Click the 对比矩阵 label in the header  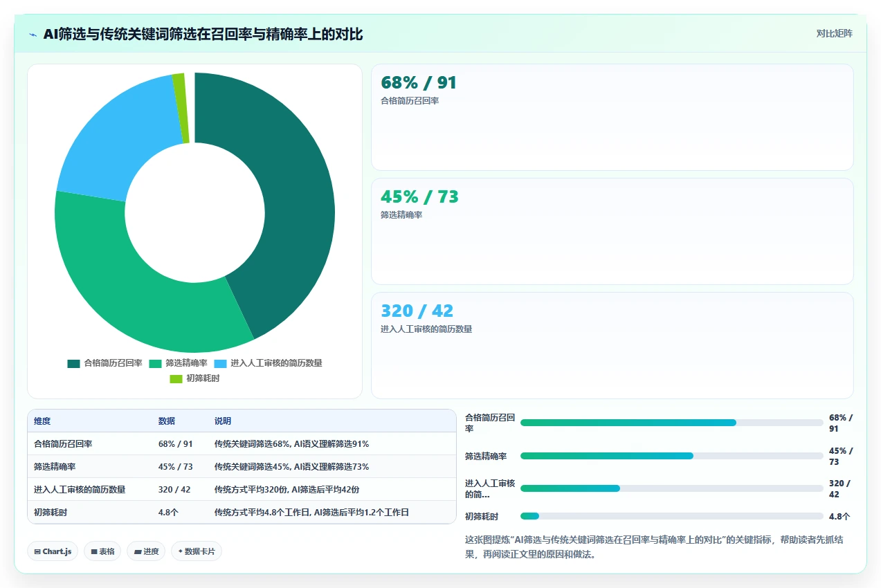click(x=834, y=33)
